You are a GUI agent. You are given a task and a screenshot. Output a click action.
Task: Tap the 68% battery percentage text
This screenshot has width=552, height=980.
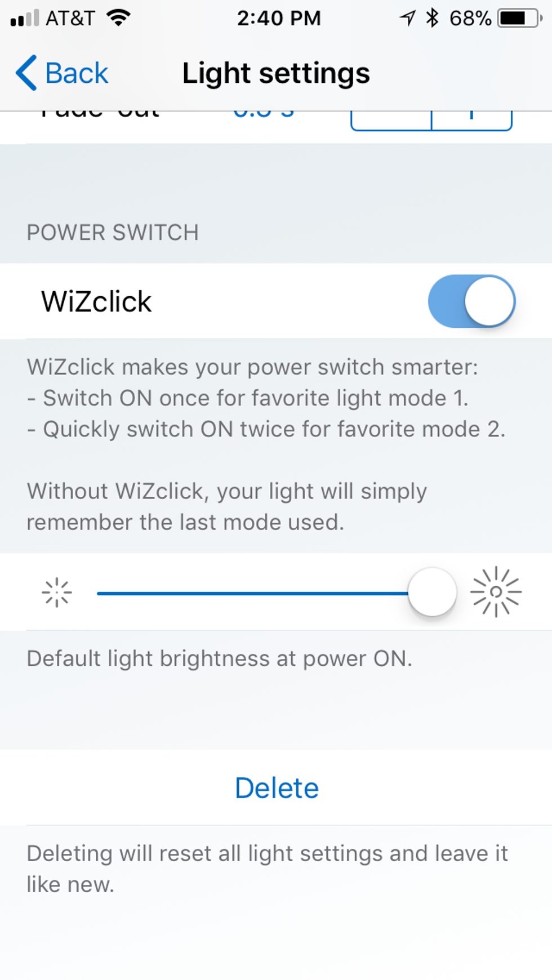click(x=470, y=19)
